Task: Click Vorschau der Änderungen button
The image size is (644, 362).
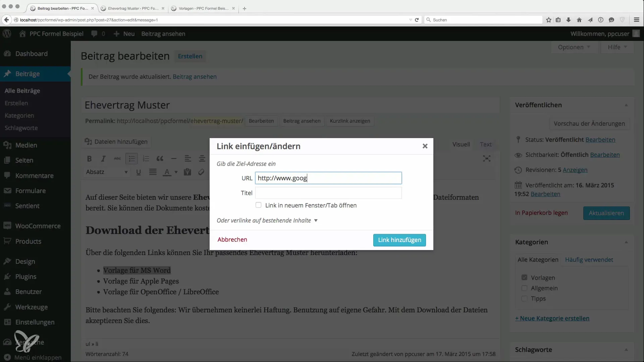Action: pos(589,124)
